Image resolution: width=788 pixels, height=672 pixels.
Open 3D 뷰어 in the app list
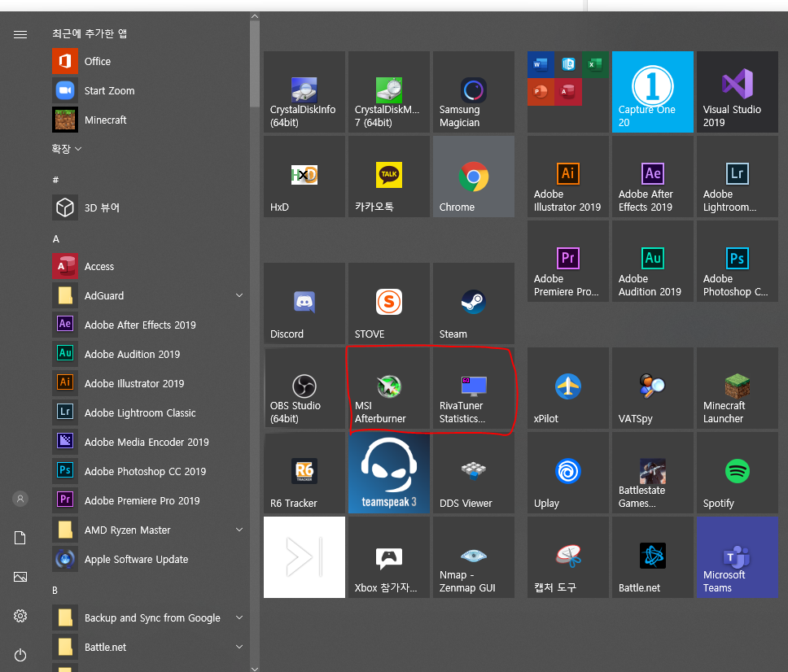pos(148,207)
